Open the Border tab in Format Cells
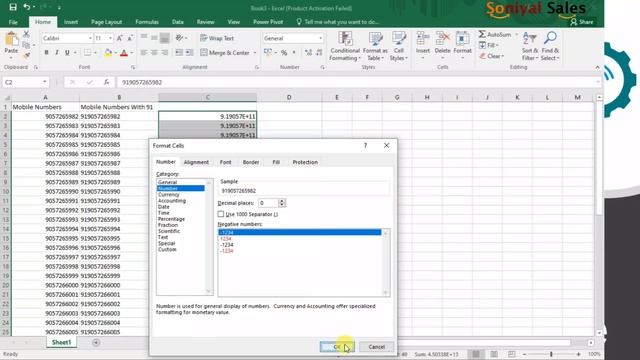This screenshot has width=640, height=360. click(251, 162)
